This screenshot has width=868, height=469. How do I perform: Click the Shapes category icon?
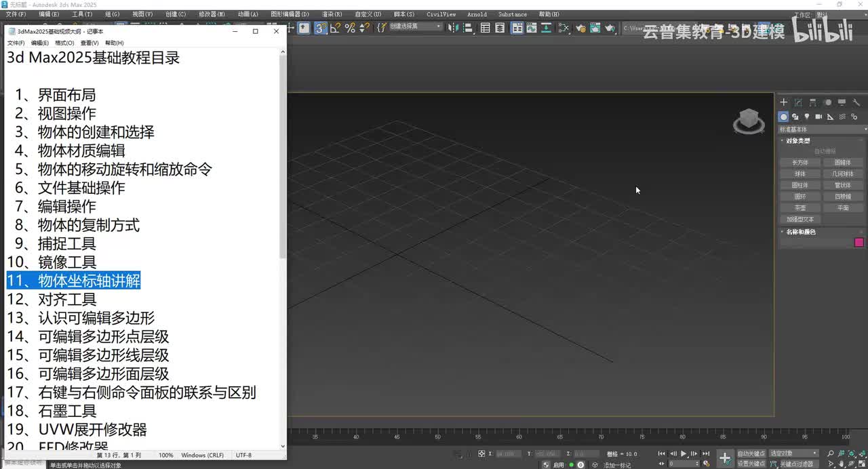[795, 117]
